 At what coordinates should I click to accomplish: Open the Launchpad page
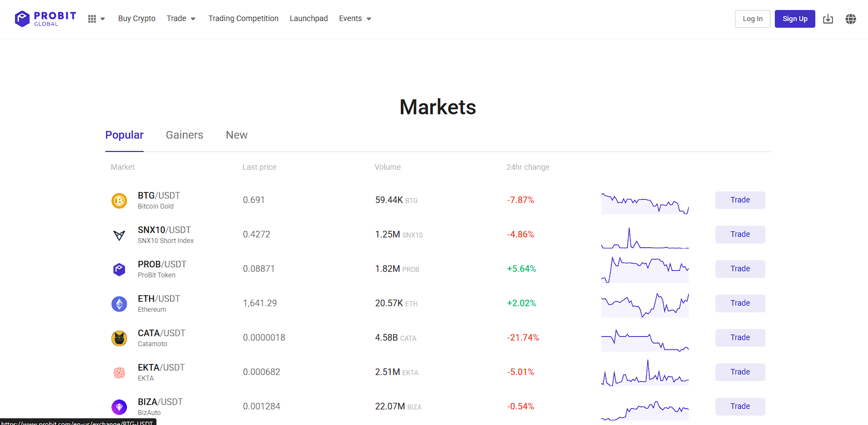coord(309,18)
